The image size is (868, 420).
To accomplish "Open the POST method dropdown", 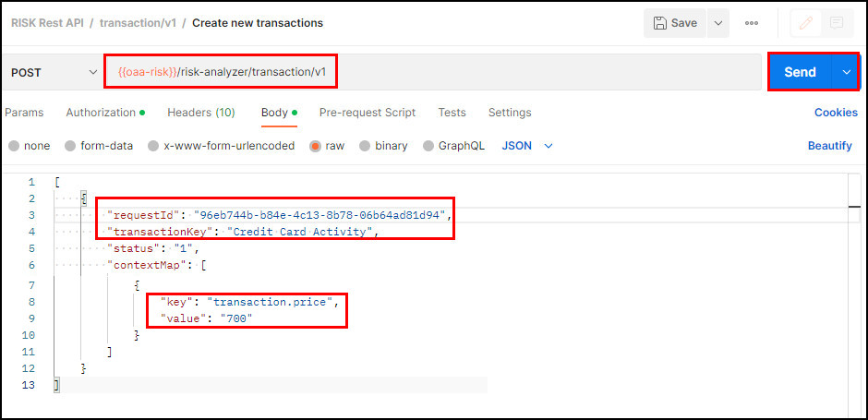I will point(54,73).
